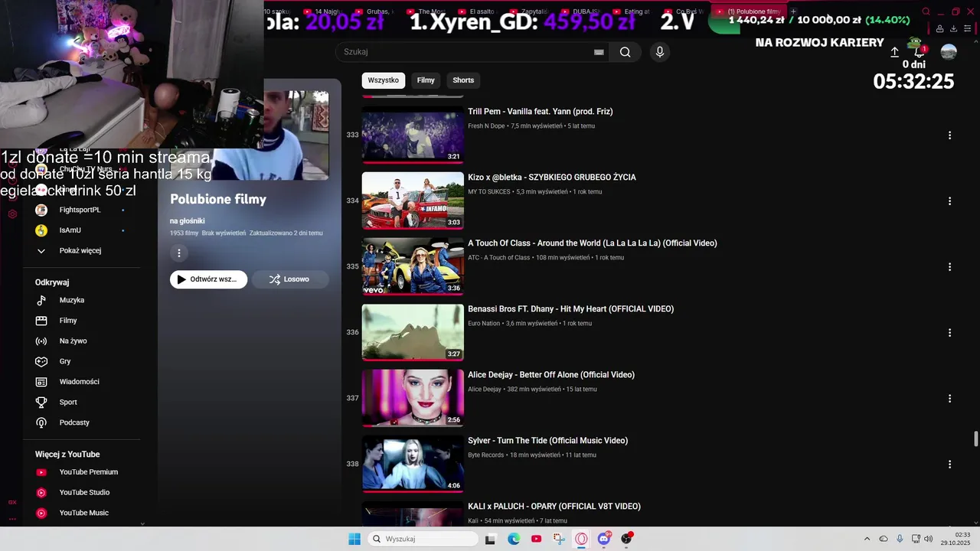This screenshot has height=551, width=980.
Task: Click the Filmy clapperboard icon in the sidebar
Action: [x=42, y=321]
